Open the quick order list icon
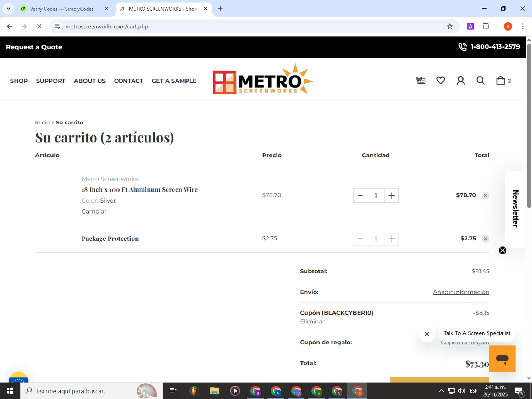532x399 pixels. (x=421, y=81)
